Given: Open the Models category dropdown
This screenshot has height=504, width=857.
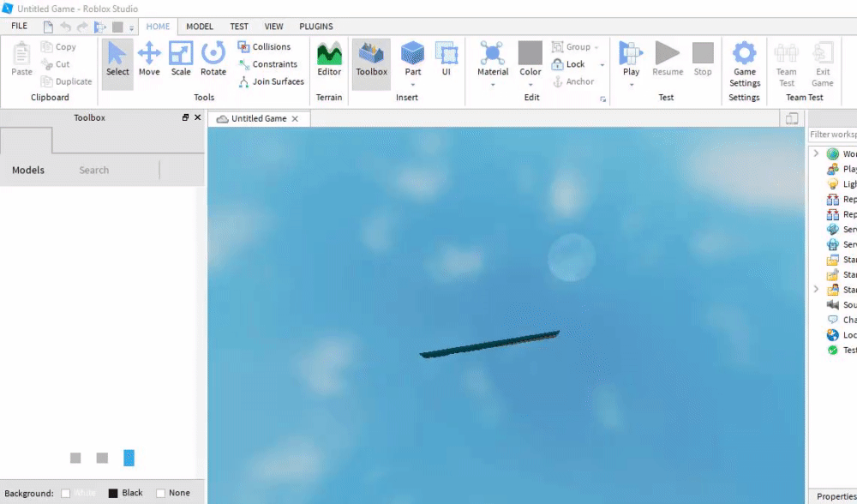Looking at the screenshot, I should pyautogui.click(x=28, y=170).
